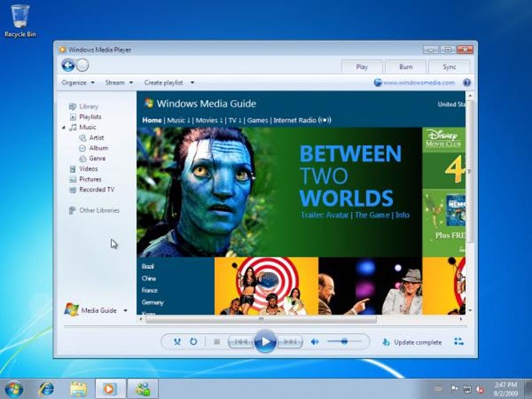Click the Info link under Between Two Worlds
This screenshot has width=532, height=399.
point(402,215)
